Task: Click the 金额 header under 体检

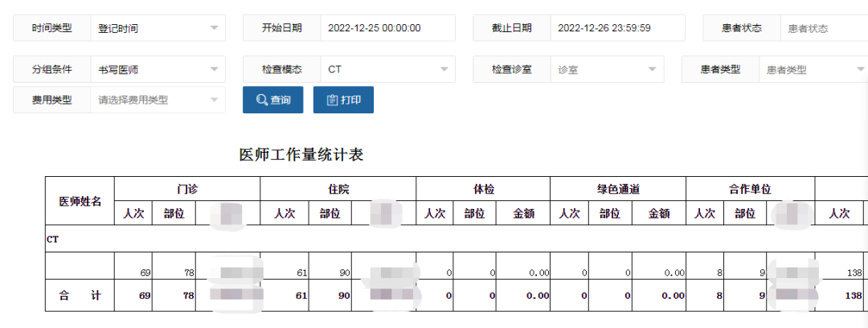Action: 523,214
